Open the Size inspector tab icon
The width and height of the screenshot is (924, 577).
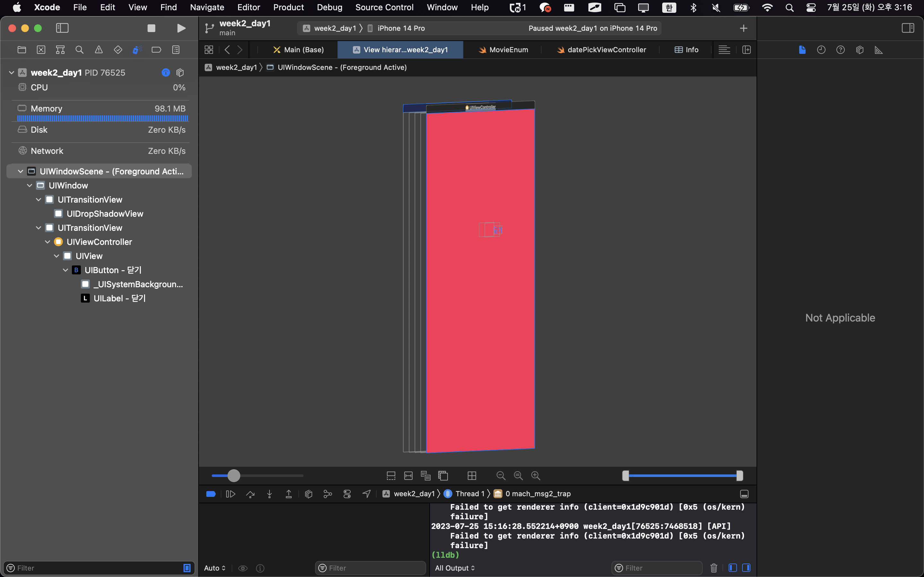pos(878,50)
